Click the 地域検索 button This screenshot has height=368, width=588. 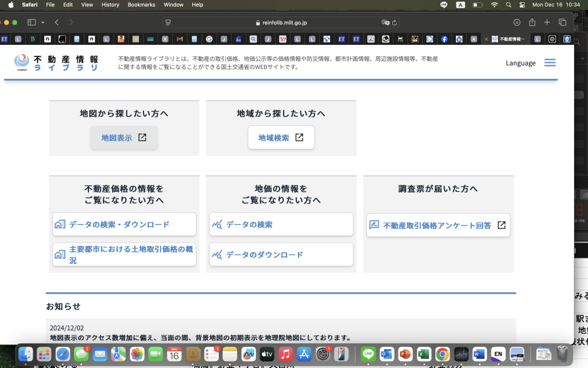[281, 137]
